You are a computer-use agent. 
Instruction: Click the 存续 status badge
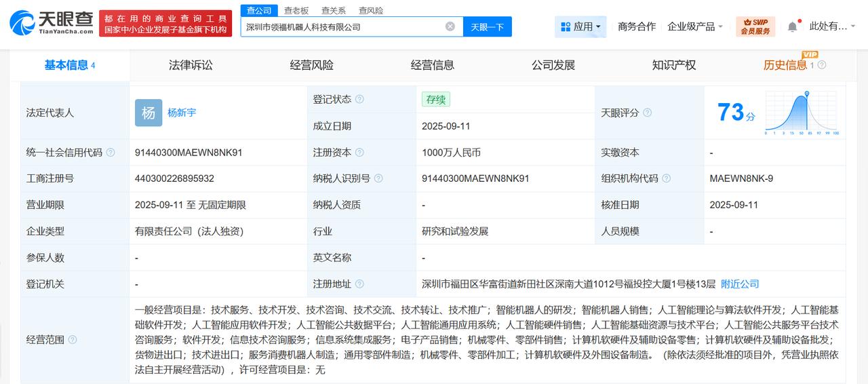[436, 99]
